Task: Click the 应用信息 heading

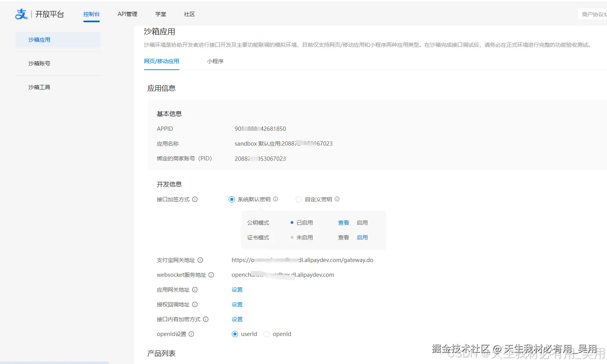Action: tap(161, 88)
